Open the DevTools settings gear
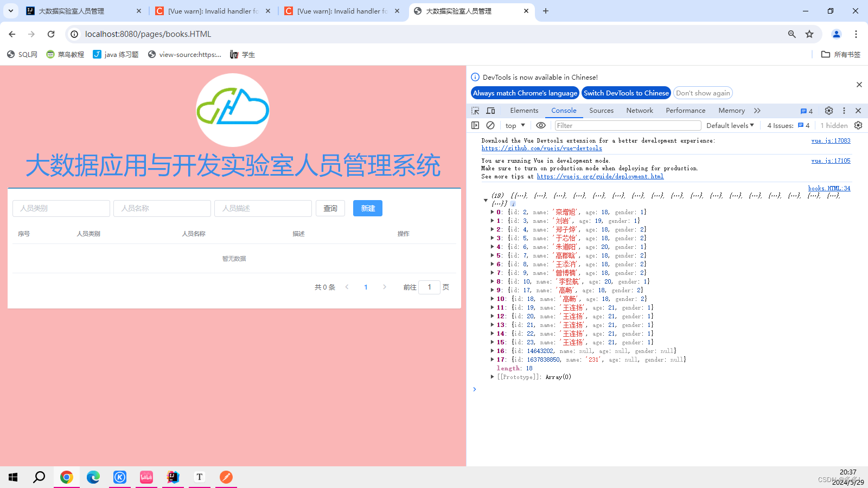This screenshot has width=868, height=488. click(x=829, y=111)
